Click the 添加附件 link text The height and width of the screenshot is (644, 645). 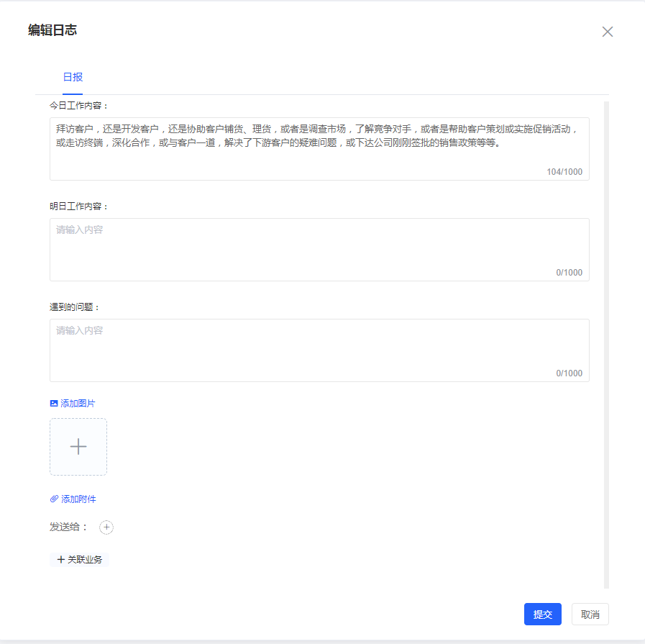pos(78,499)
